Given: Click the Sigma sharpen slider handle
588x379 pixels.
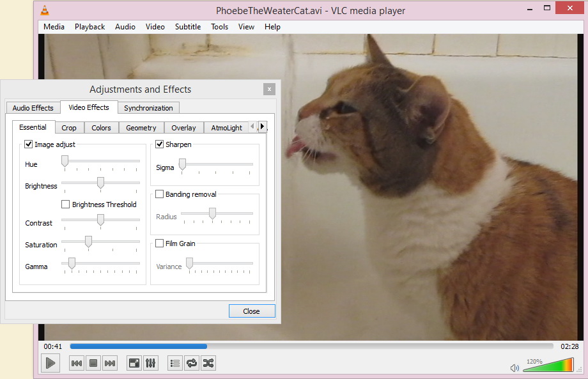Looking at the screenshot, I should 182,164.
